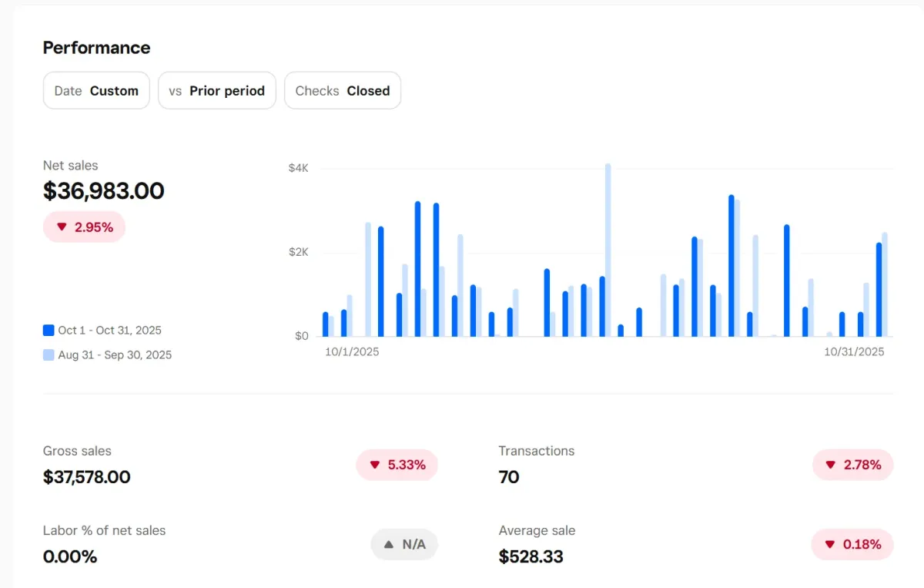Click the Performance heading
The width and height of the screenshot is (924, 588).
coord(97,48)
